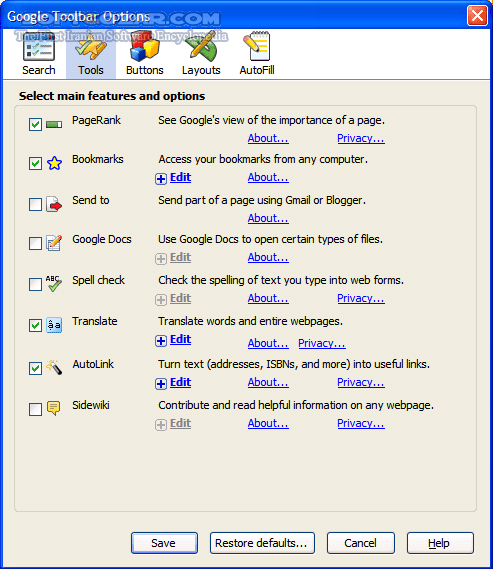This screenshot has height=569, width=493.
Task: Open Send to About link
Action: [x=268, y=218]
